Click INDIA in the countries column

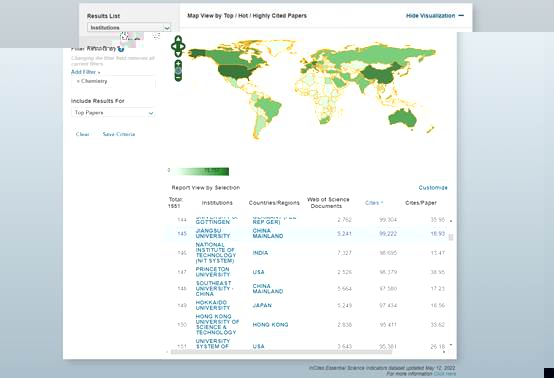[x=260, y=253]
